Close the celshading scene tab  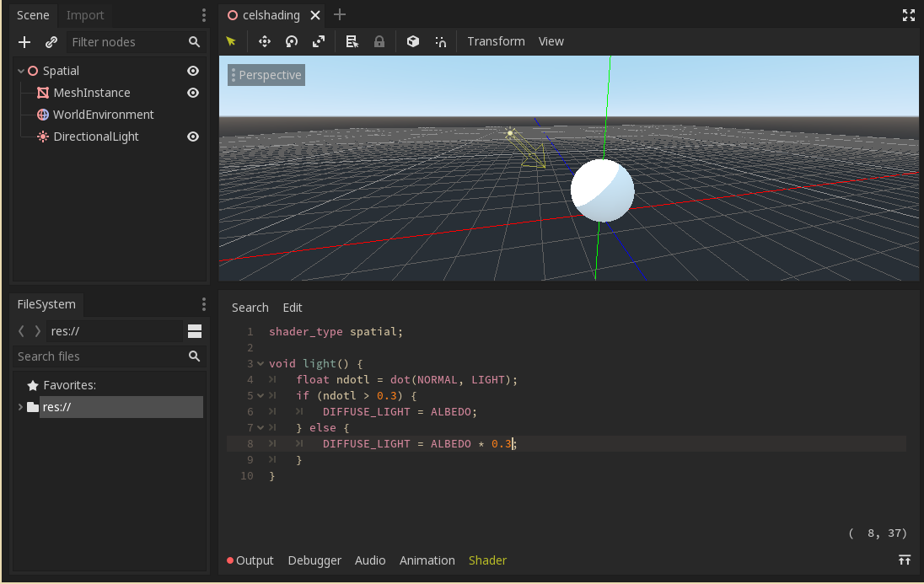click(315, 15)
